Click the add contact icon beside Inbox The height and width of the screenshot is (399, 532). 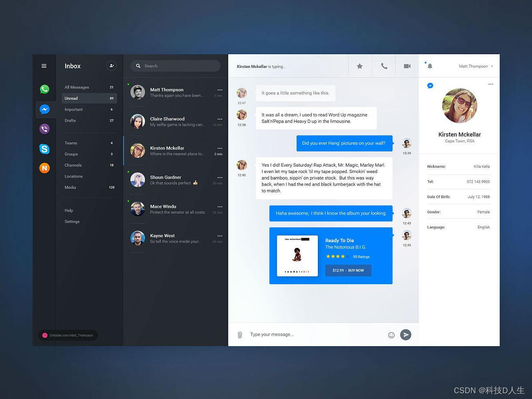tap(111, 66)
